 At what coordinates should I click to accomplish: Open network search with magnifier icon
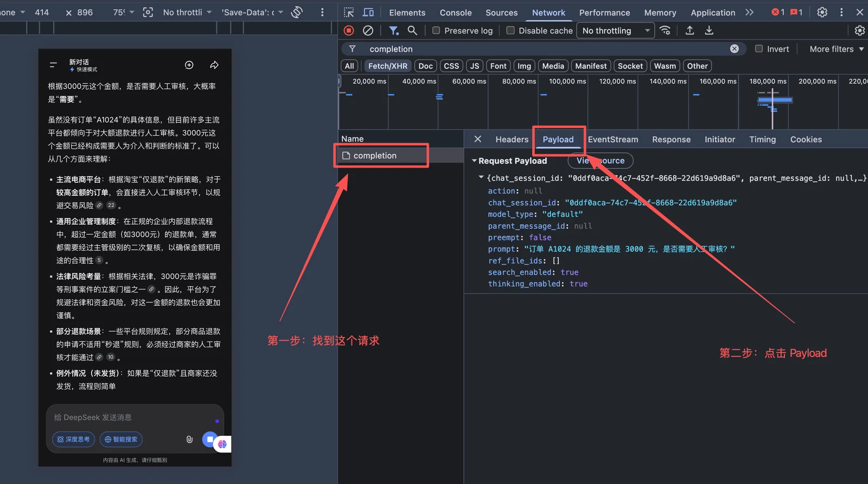[412, 30]
